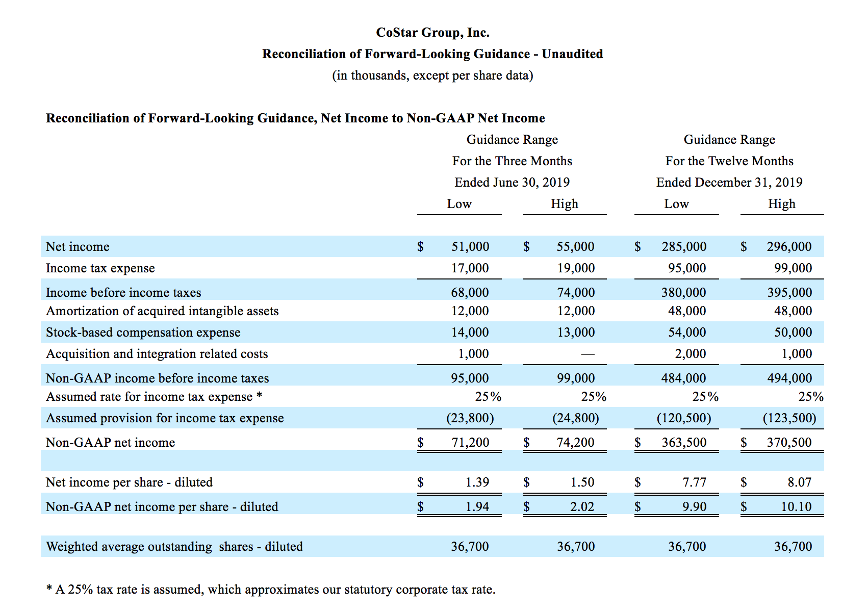Click acquisition costs value 2,000
Viewport: 868px width, 612px height.
pyautogui.click(x=691, y=354)
